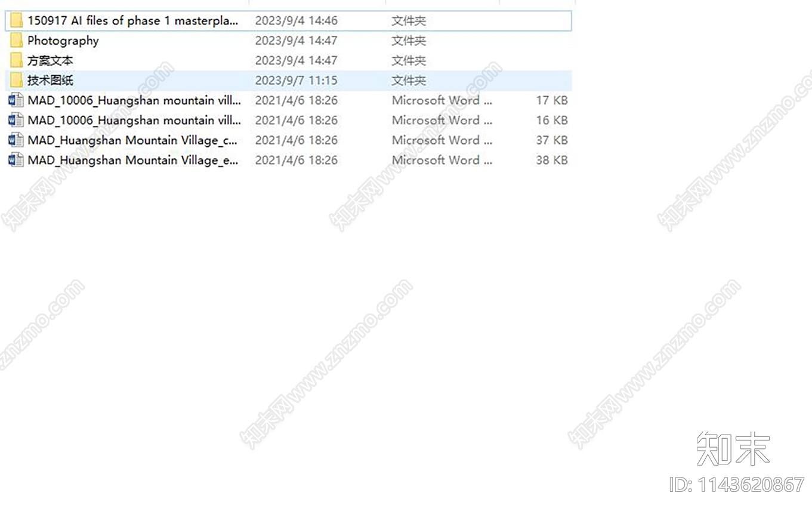Click the date '2023/9/7 11:15'

click(296, 80)
